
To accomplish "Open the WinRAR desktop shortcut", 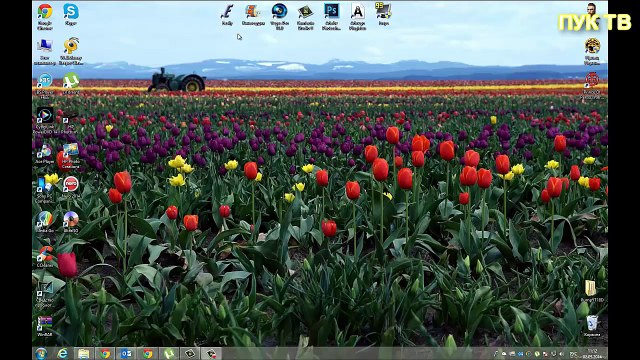I will tap(44, 326).
